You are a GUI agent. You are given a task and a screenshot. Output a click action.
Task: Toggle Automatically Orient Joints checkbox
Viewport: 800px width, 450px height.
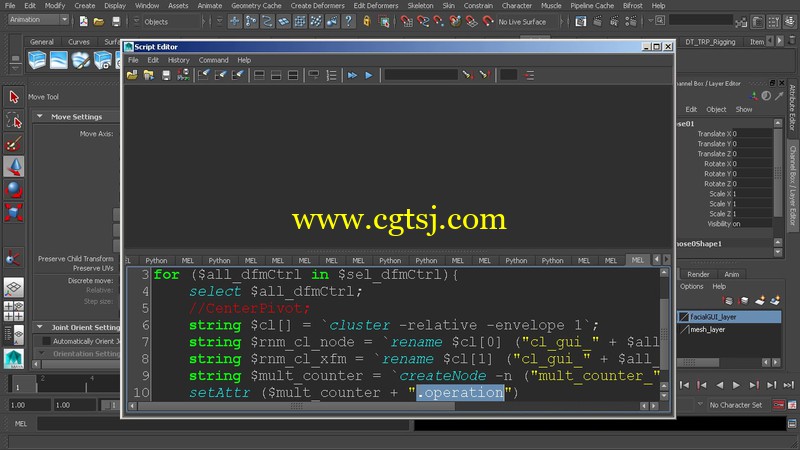[46, 341]
